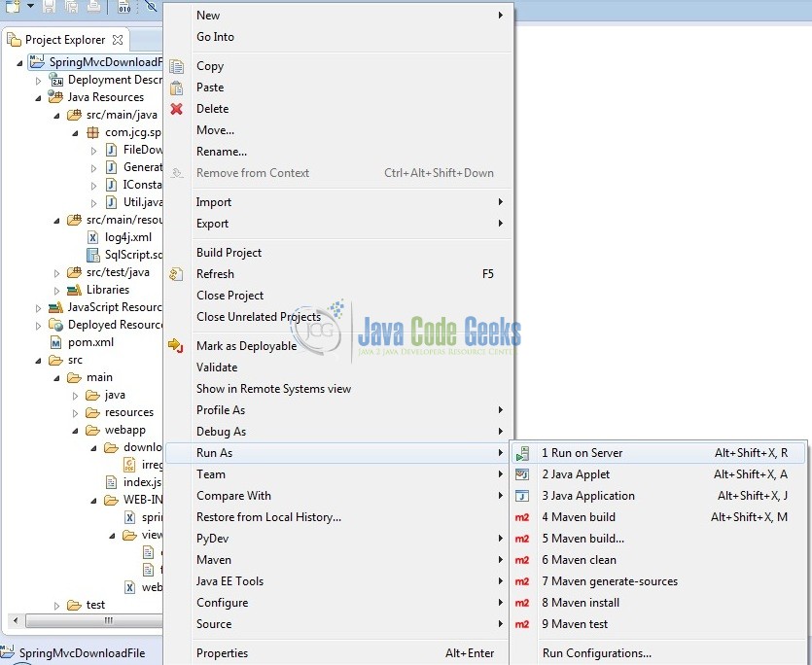Open the Export submenu

coord(338,224)
